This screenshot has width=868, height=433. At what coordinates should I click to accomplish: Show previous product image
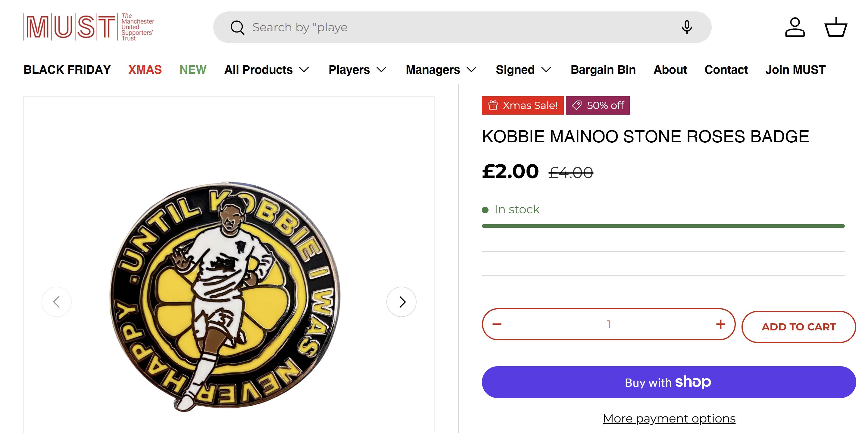click(57, 302)
